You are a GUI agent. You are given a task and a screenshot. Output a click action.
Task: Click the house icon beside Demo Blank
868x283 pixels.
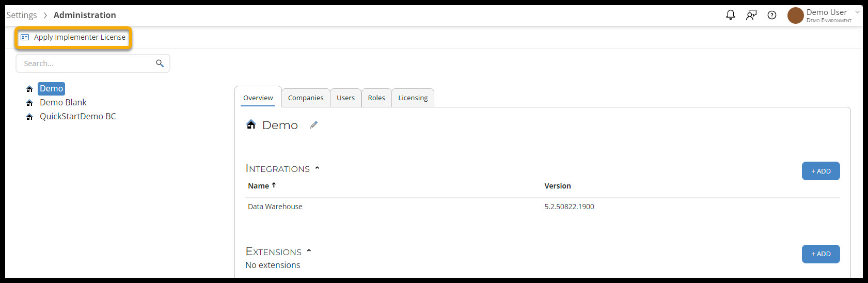[29, 103]
